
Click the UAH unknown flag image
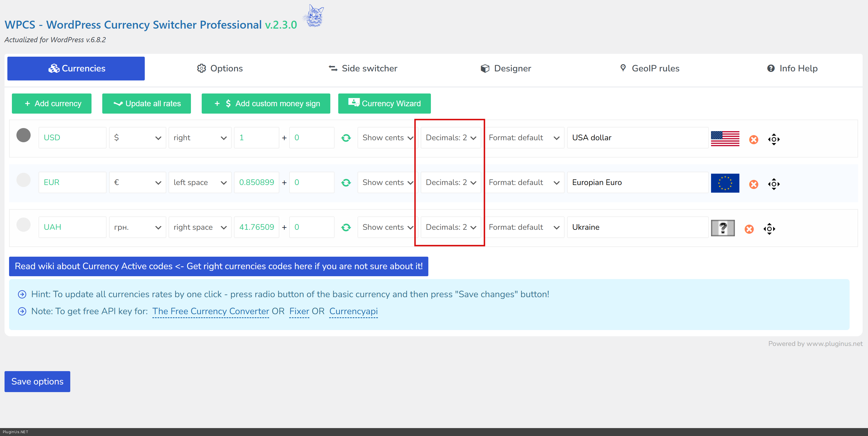(x=722, y=228)
